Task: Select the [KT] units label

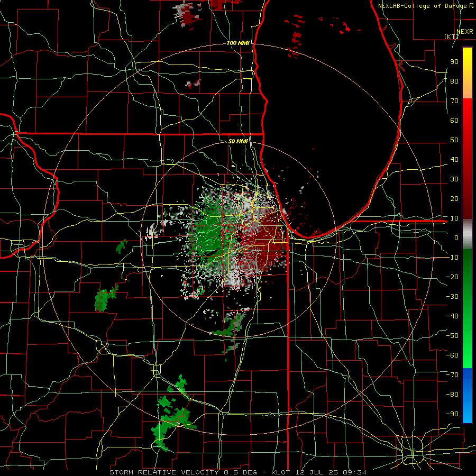Action: [452, 36]
